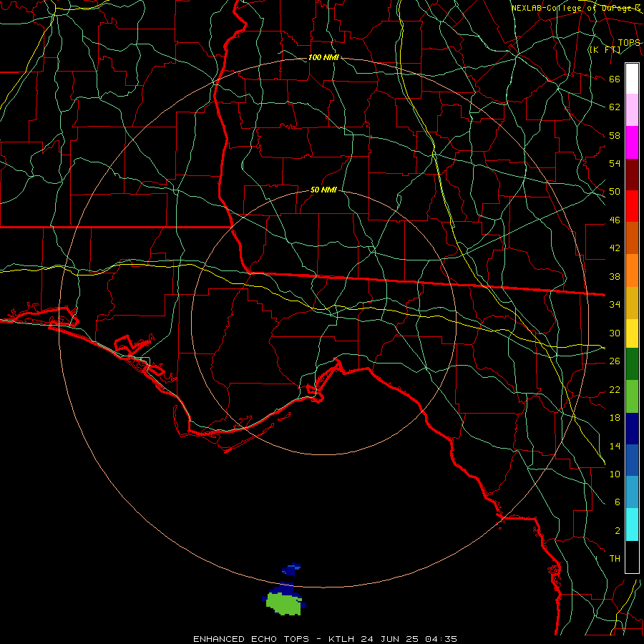The image size is (644, 644).
Task: Click the K FT units label
Action: click(605, 50)
